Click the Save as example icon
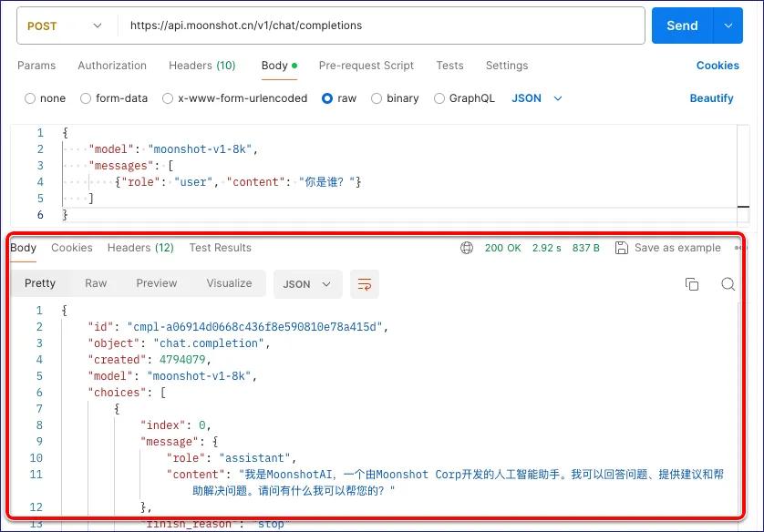Screen dimensions: 764x532 [622, 247]
